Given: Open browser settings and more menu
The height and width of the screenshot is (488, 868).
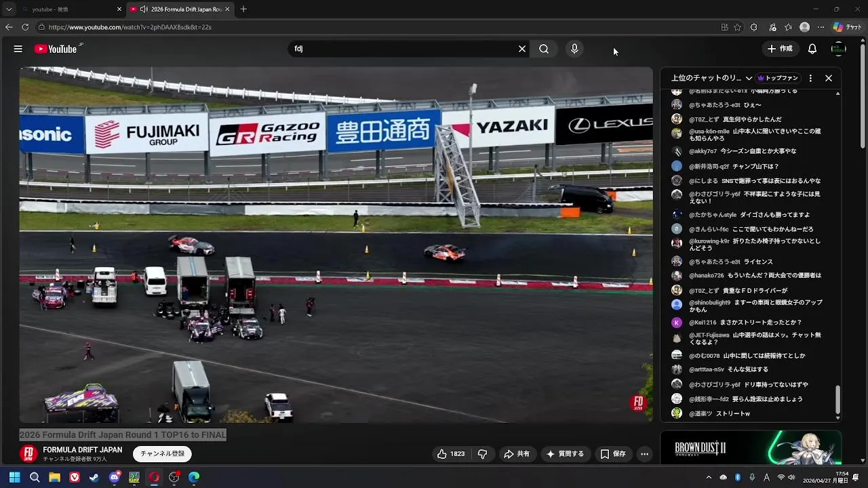Looking at the screenshot, I should 821,27.
